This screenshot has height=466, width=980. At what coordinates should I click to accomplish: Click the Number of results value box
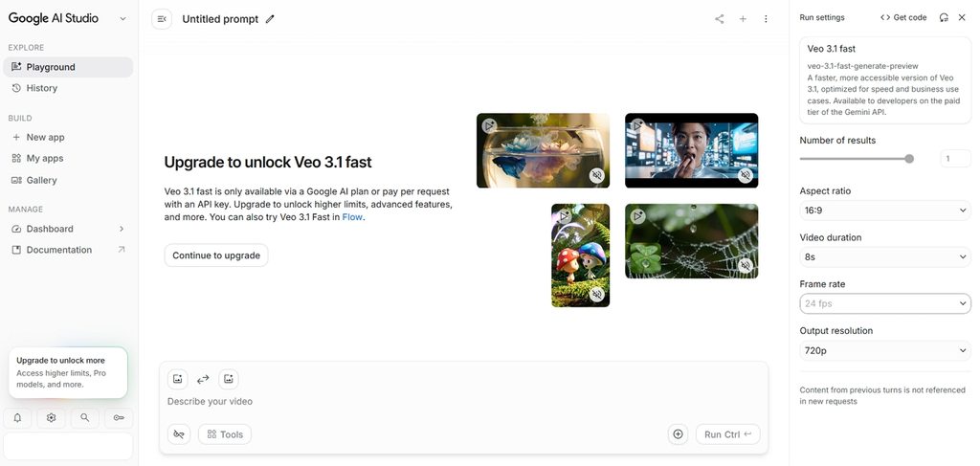[956, 159]
